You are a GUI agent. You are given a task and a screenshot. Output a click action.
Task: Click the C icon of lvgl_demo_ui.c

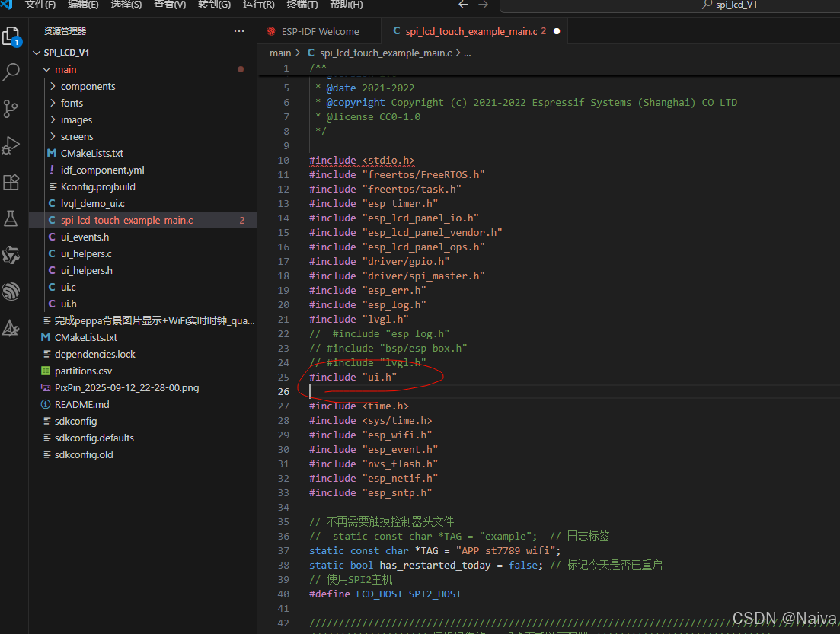point(52,203)
